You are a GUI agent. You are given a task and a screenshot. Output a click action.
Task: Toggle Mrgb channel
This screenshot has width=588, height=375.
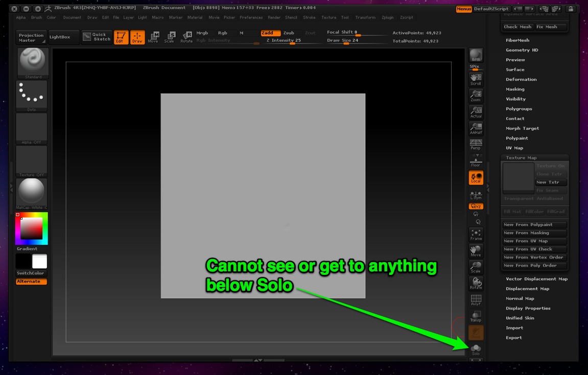pyautogui.click(x=202, y=33)
